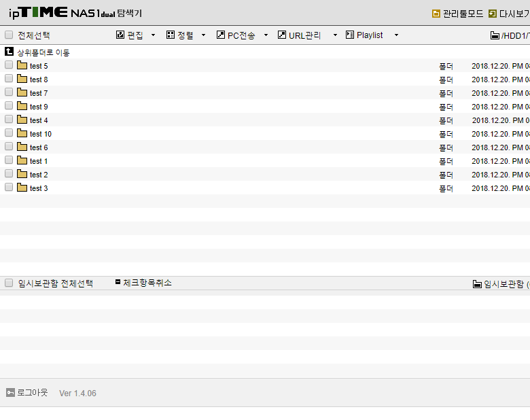This screenshot has width=530, height=420.
Task: Open the URL관리 menu label
Action: (x=304, y=35)
